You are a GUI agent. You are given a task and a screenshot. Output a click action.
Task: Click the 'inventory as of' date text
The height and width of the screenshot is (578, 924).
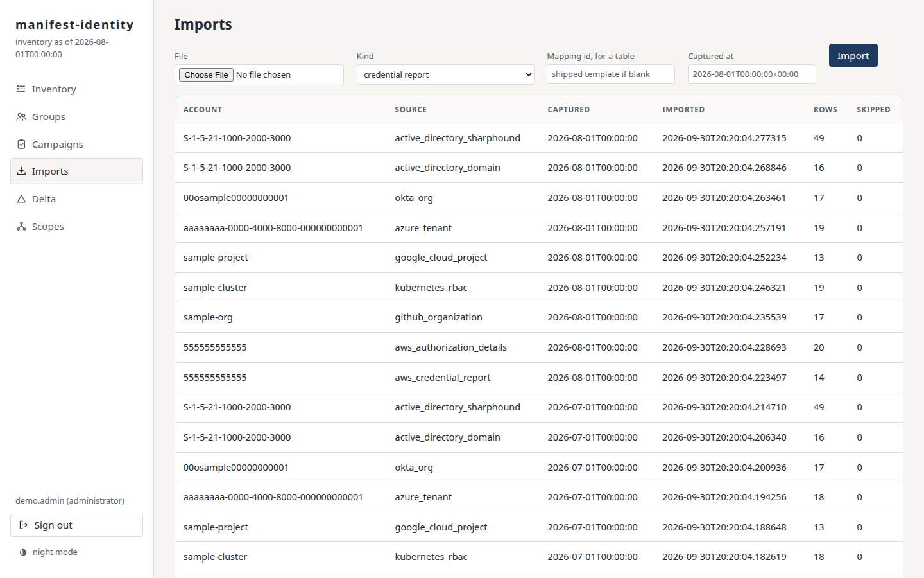(x=62, y=48)
